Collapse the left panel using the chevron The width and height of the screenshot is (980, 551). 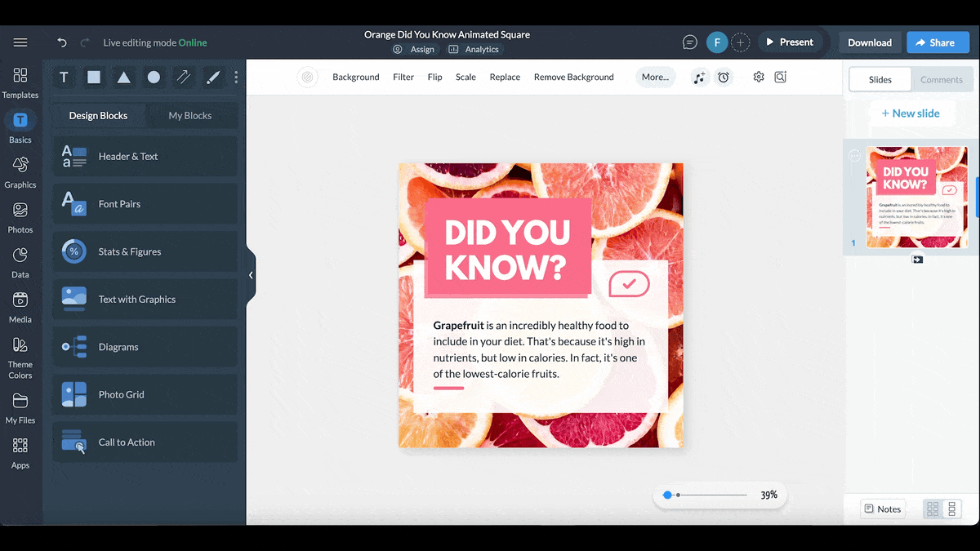point(251,275)
